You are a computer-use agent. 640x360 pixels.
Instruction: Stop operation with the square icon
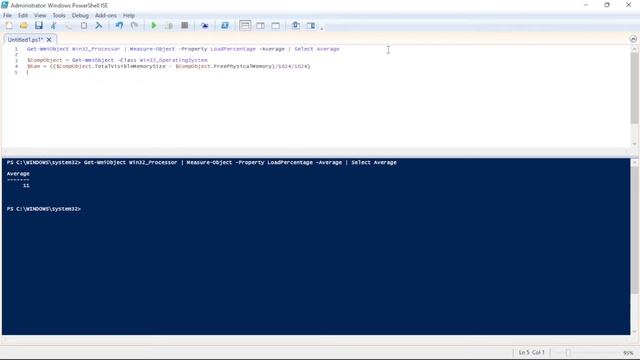(184, 25)
